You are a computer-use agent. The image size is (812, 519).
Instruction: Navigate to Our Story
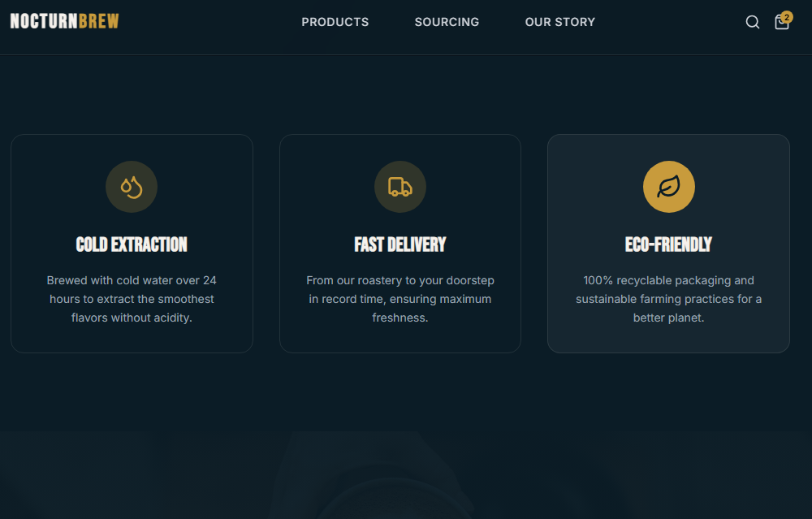[560, 22]
